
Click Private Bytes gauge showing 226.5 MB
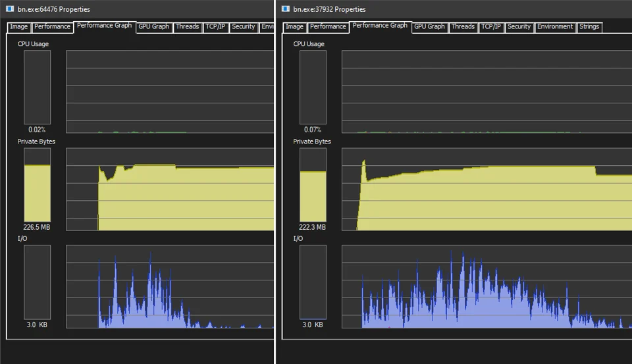click(37, 184)
